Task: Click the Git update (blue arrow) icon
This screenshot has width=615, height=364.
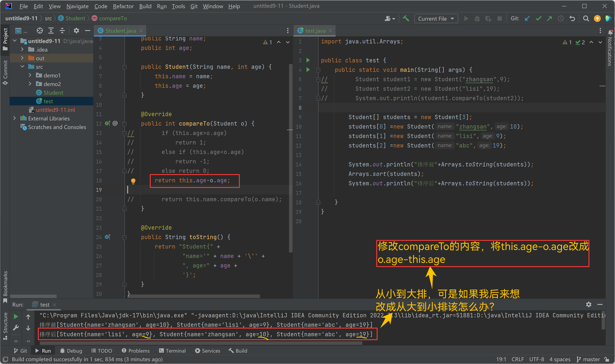Action: point(527,18)
